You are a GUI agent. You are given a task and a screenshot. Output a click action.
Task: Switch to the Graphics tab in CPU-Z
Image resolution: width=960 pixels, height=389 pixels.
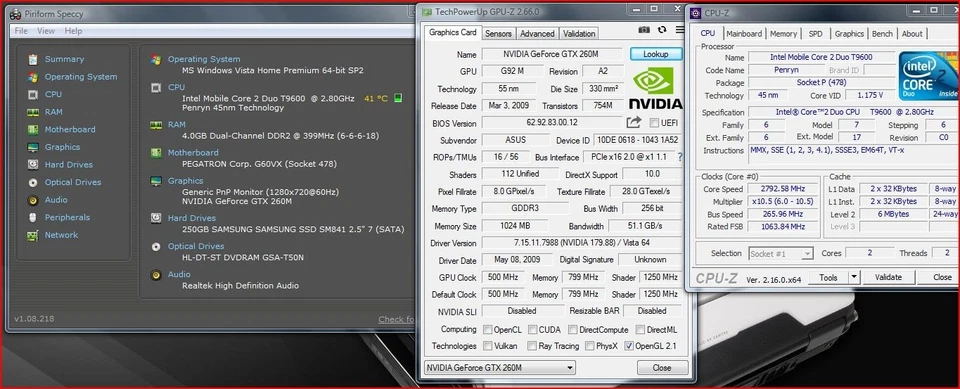click(849, 34)
